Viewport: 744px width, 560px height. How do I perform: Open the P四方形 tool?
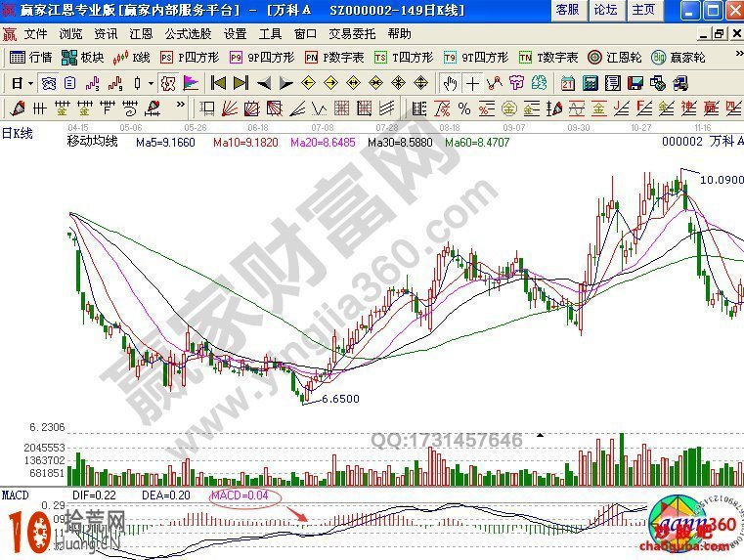[190, 58]
